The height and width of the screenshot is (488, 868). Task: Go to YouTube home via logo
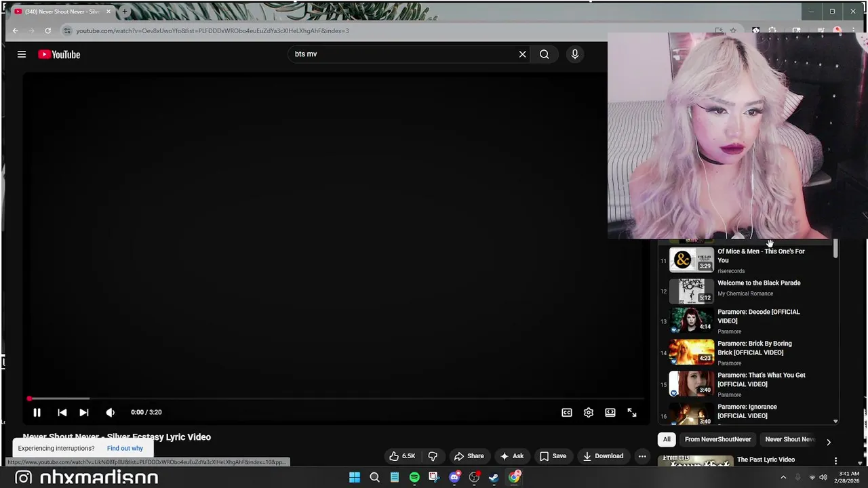tap(59, 54)
